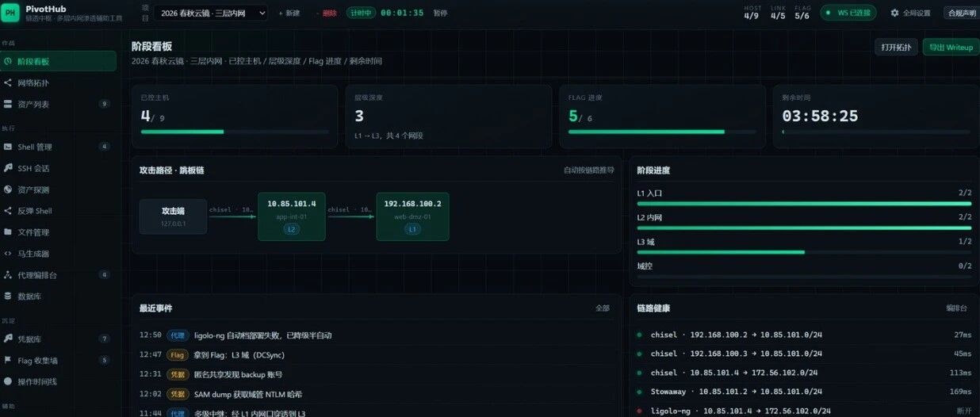Click the 已控主机 progress bar
Screen dimensions: 980x417
[235, 132]
